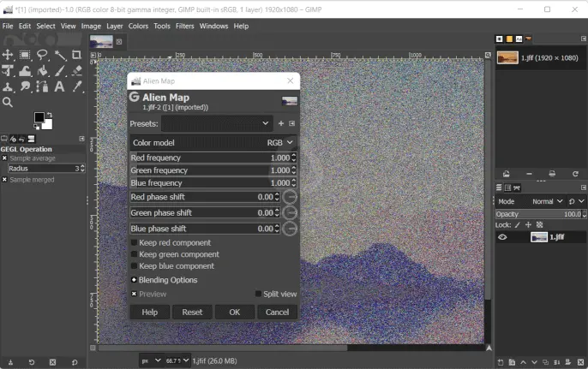Enable Keep red component checkbox
This screenshot has height=369, width=588.
point(135,243)
